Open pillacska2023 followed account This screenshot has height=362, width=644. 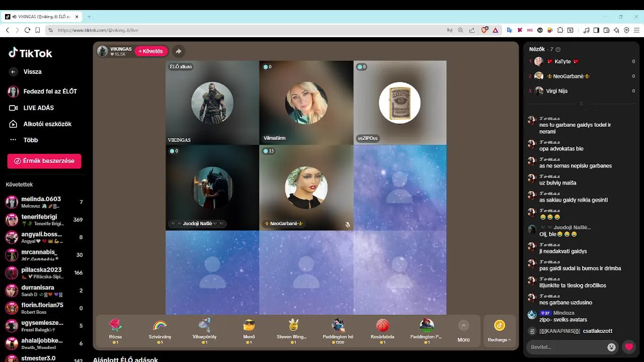point(44,273)
